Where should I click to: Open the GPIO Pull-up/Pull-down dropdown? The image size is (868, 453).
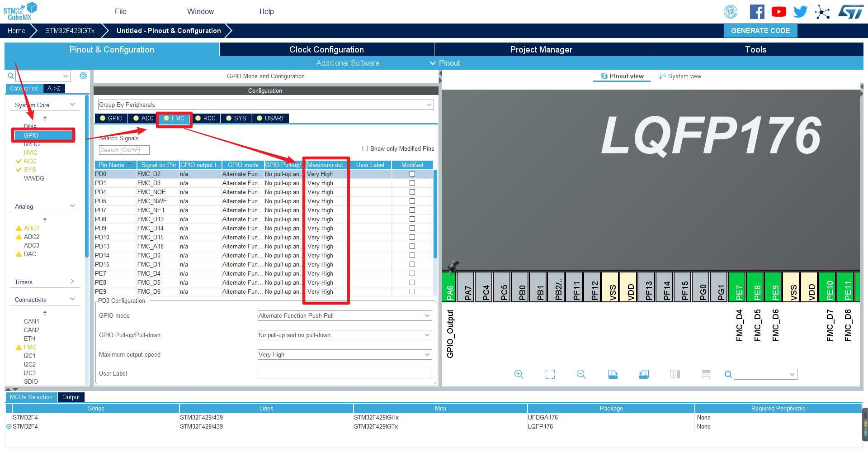[x=344, y=335]
